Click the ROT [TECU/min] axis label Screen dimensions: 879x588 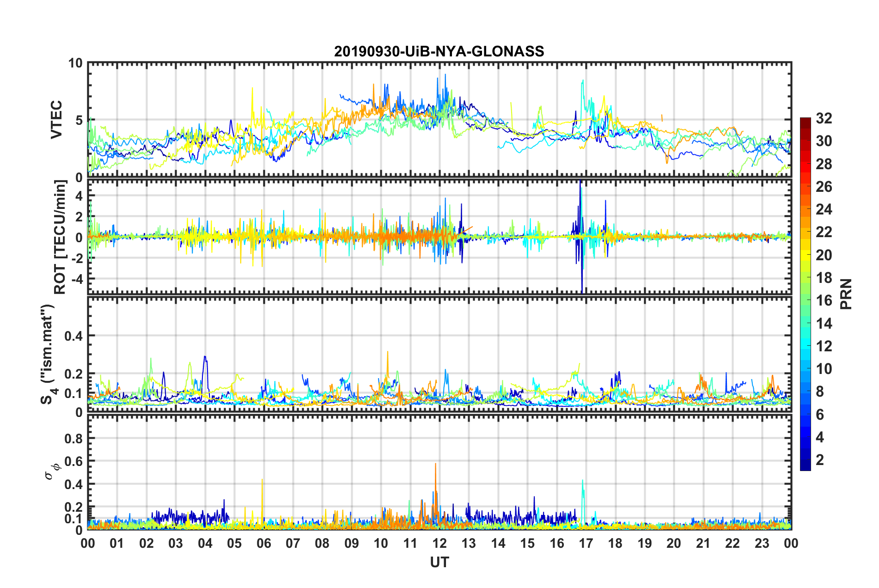pyautogui.click(x=60, y=237)
